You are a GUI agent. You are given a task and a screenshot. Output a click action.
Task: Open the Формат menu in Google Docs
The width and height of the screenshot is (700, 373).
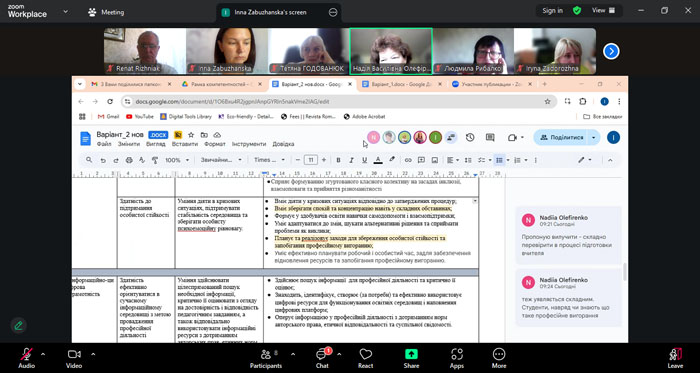coord(215,144)
